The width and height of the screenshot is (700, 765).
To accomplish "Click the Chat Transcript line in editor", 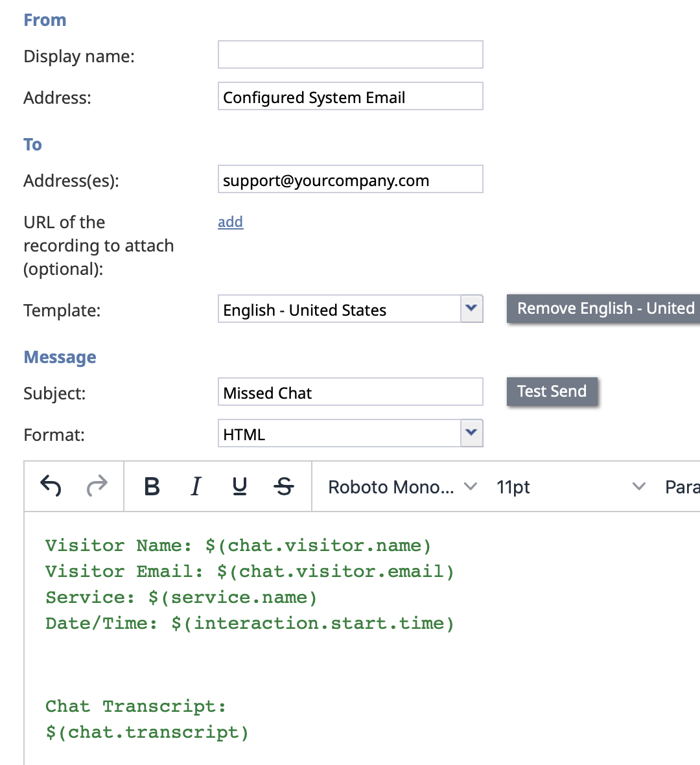I will click(x=135, y=706).
